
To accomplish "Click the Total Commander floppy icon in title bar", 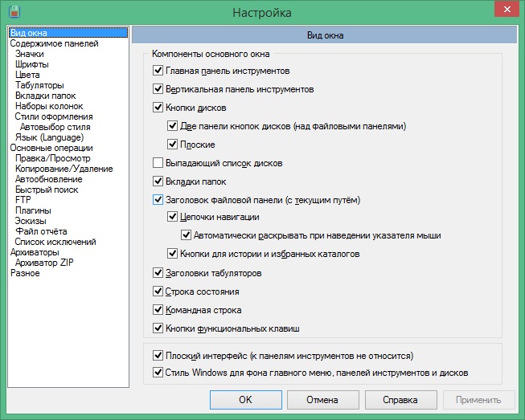I will coord(14,12).
